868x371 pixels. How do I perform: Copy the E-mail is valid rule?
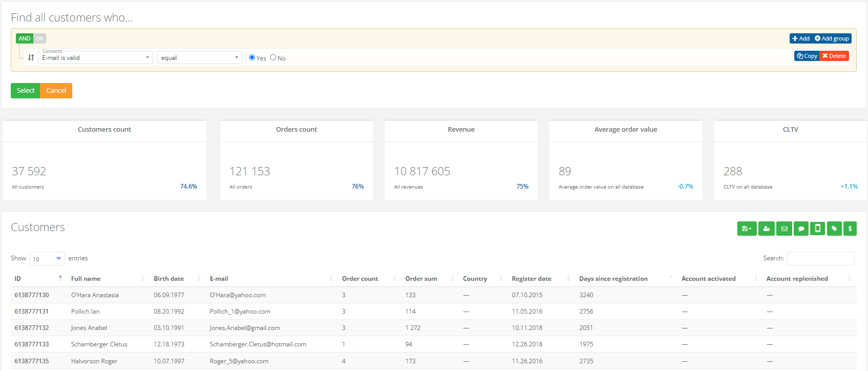coord(807,56)
